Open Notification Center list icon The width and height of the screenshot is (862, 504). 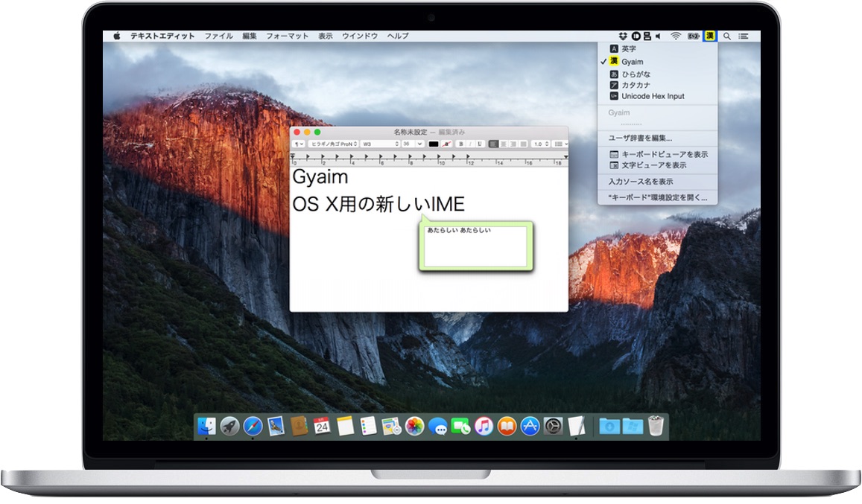(744, 36)
